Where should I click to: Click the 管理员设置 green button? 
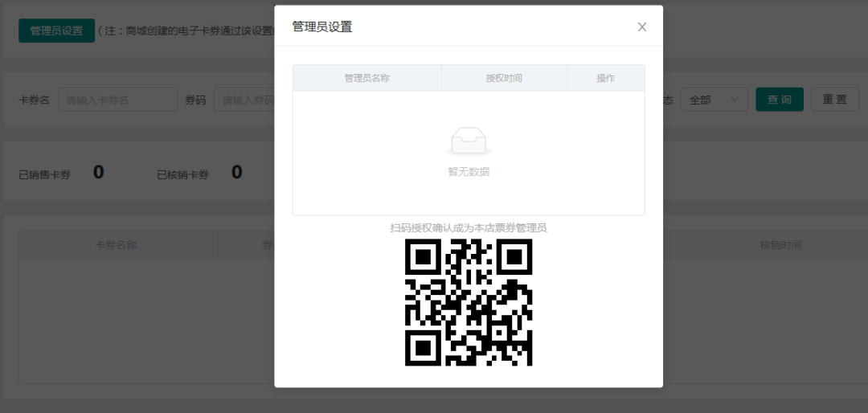point(56,31)
